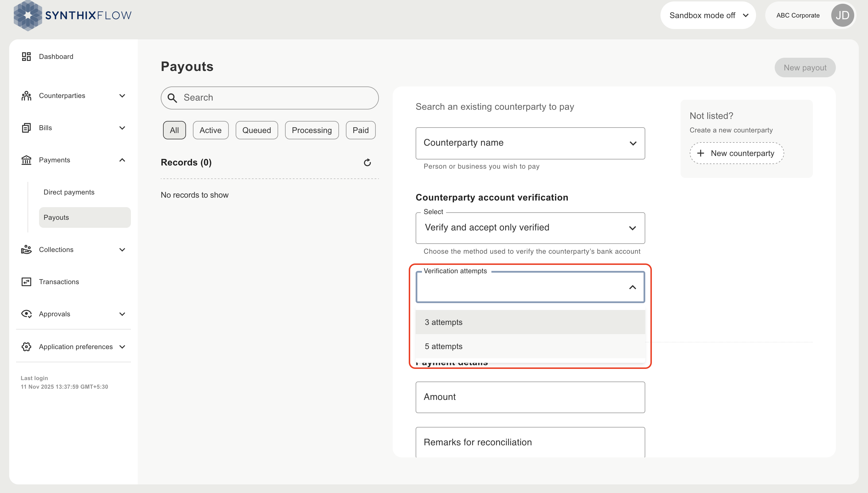The width and height of the screenshot is (868, 493).
Task: Refresh the Records list
Action: pos(367,163)
